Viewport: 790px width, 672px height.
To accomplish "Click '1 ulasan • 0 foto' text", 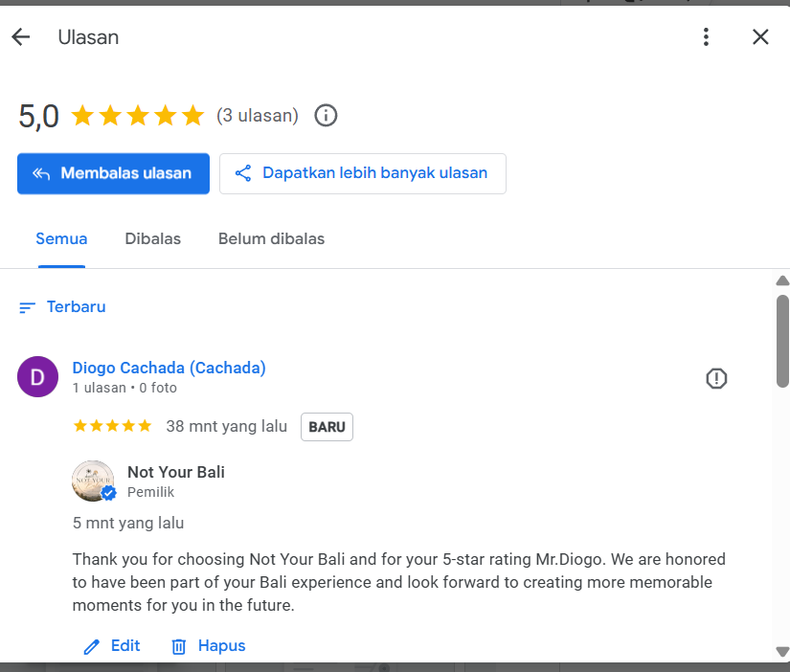I will pyautogui.click(x=124, y=388).
